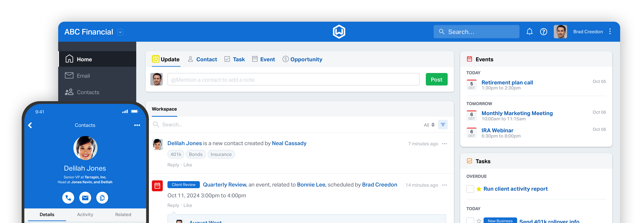The image size is (644, 223).
Task: Open the Quarterly Review event link
Action: [225, 185]
